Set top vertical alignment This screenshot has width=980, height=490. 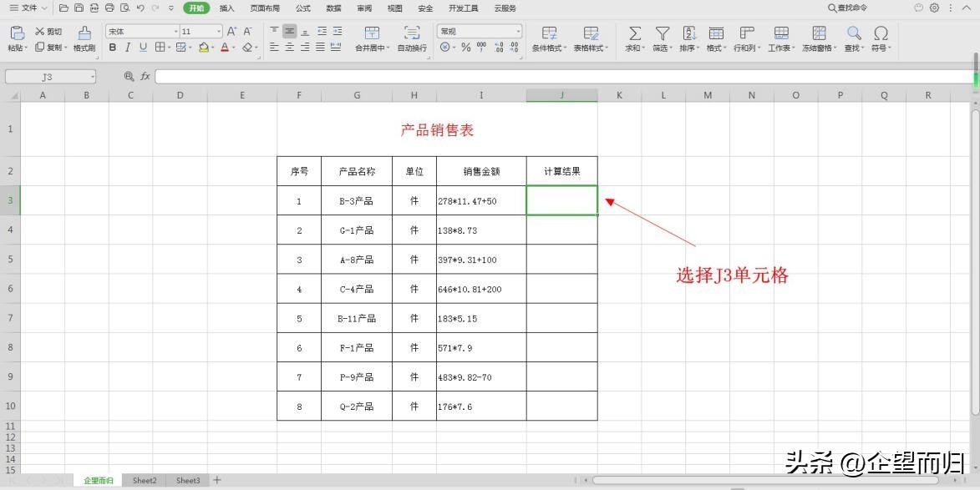(x=274, y=31)
